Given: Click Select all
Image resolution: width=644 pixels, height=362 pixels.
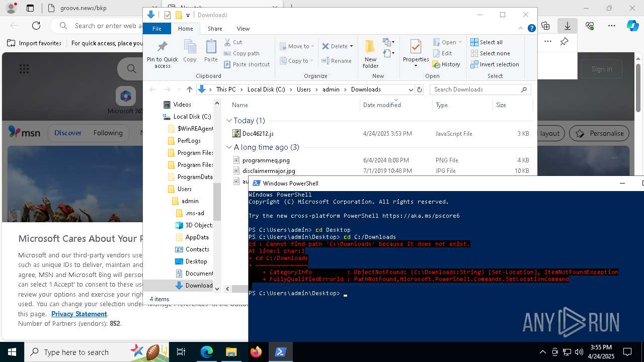Looking at the screenshot, I should click(487, 42).
